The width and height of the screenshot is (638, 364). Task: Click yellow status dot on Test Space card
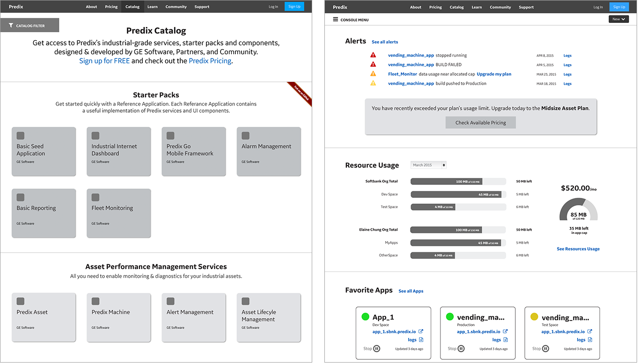coord(535,317)
